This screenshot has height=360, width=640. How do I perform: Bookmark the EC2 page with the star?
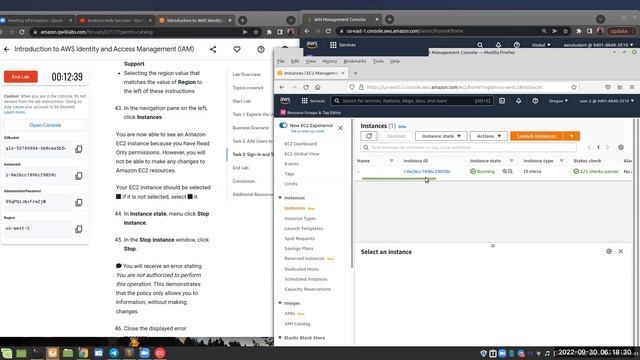pos(574,87)
